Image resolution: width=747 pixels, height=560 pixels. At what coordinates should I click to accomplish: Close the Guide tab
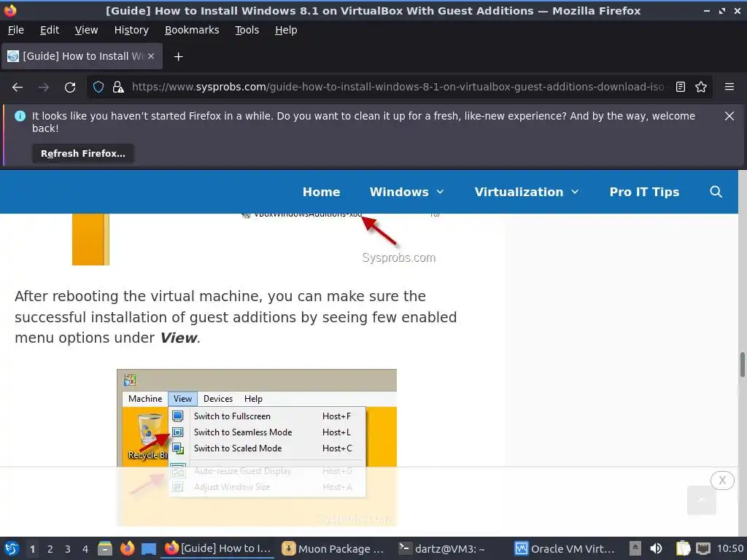pyautogui.click(x=151, y=56)
